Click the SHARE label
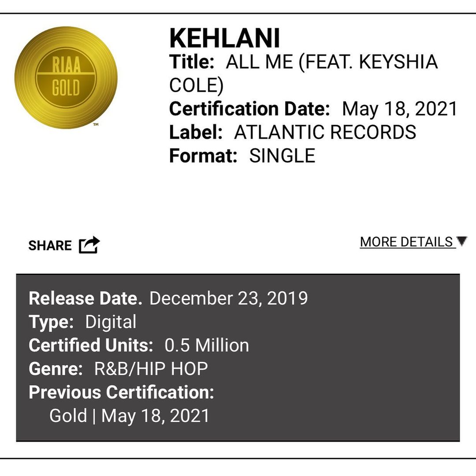The height and width of the screenshot is (476, 476). click(50, 245)
